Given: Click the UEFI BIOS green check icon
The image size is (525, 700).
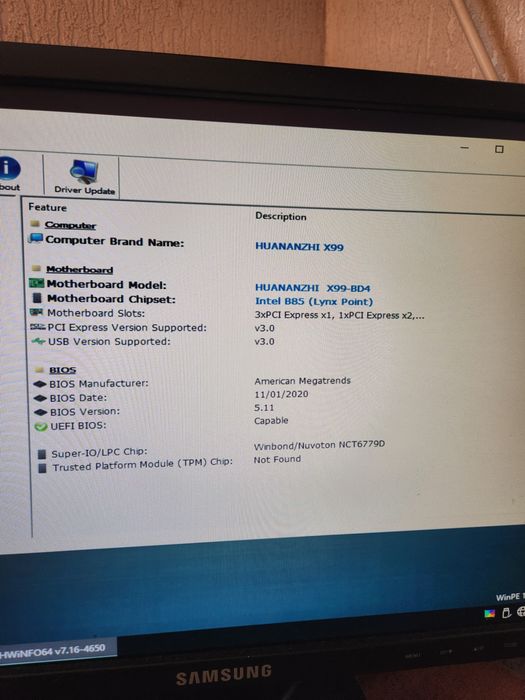Looking at the screenshot, I should pos(41,427).
